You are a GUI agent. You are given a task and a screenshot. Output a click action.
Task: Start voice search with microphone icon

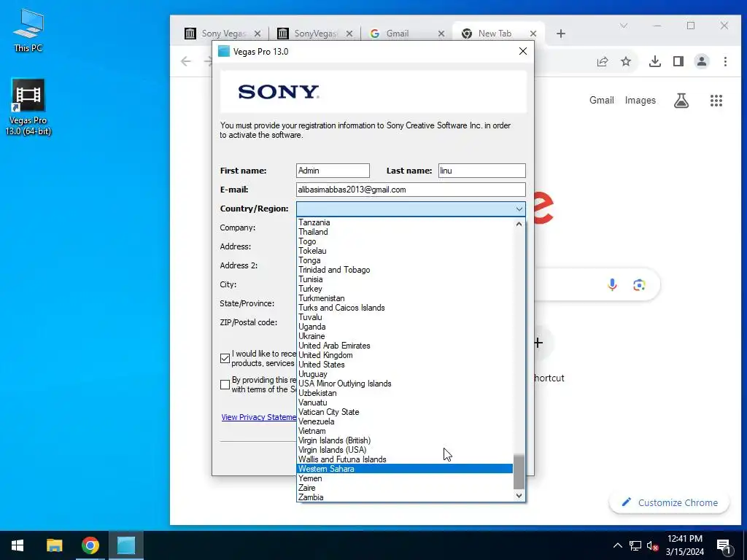coord(612,285)
